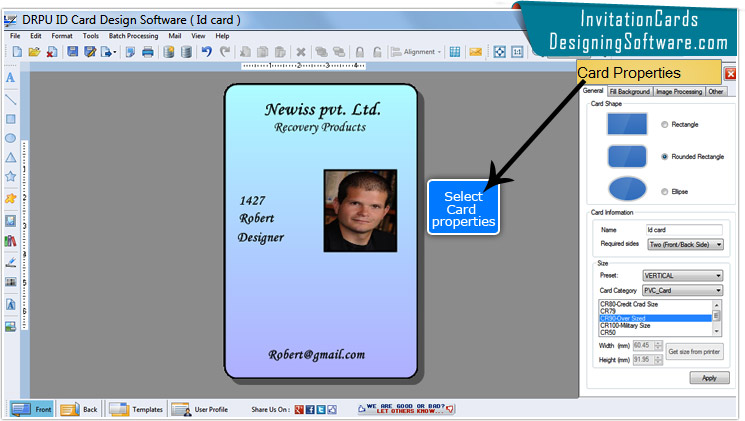Select the Barcode tool
Screen dimensions: 745x421
point(10,282)
